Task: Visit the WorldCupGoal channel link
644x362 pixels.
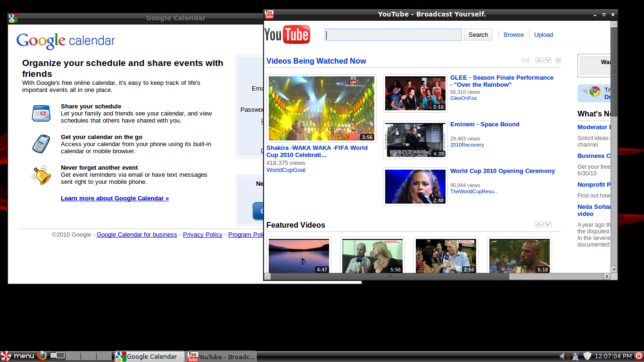Action: 286,170
